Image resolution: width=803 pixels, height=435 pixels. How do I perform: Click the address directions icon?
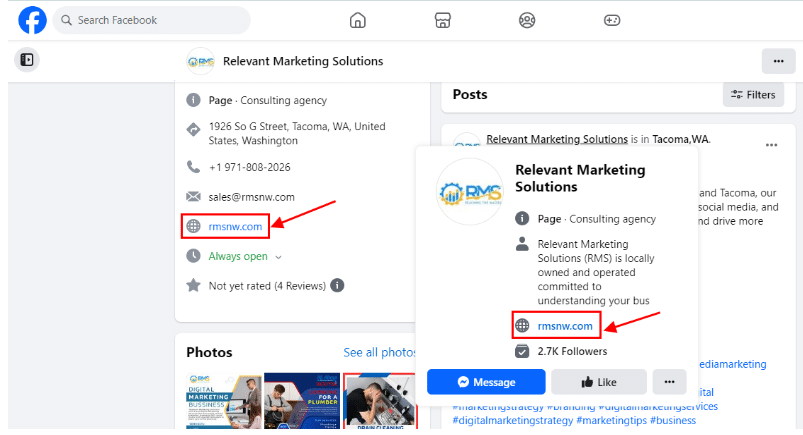[x=193, y=130]
